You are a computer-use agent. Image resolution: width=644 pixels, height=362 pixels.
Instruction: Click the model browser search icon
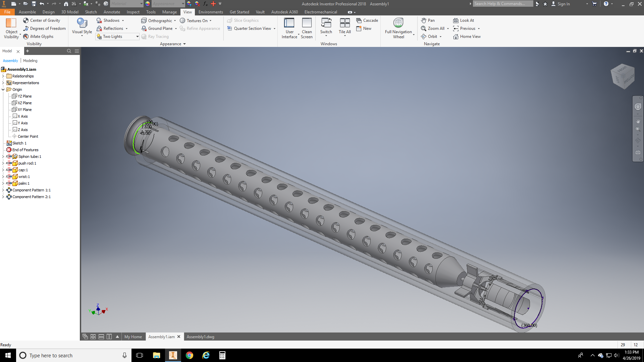(x=69, y=51)
